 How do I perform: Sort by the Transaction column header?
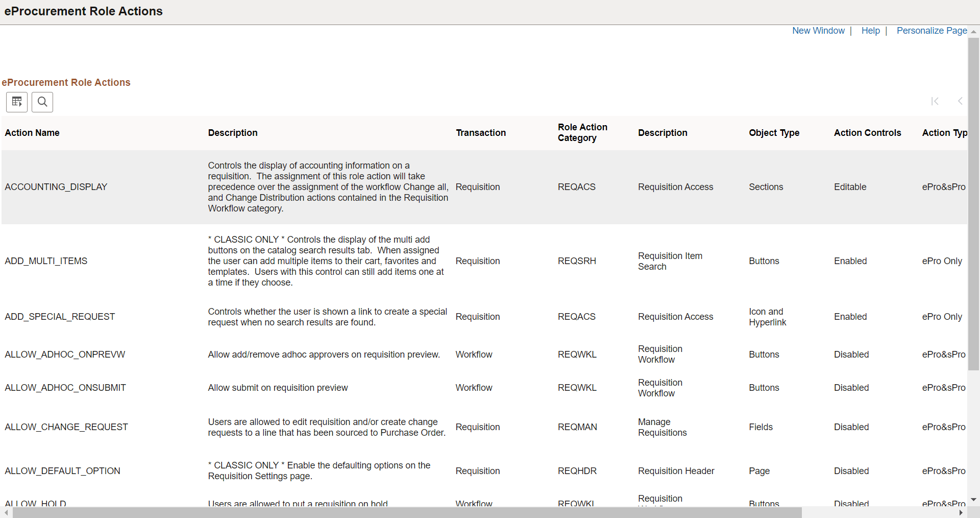(480, 133)
